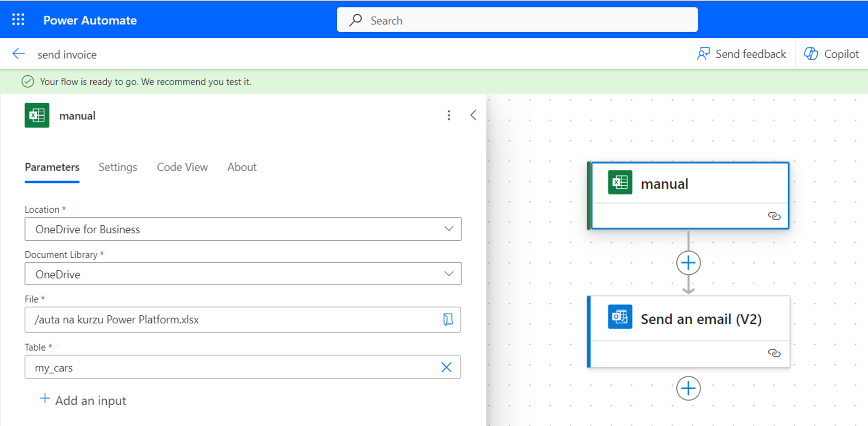Click the Outlook icon on Send an email node
This screenshot has height=426, width=868.
click(x=619, y=317)
